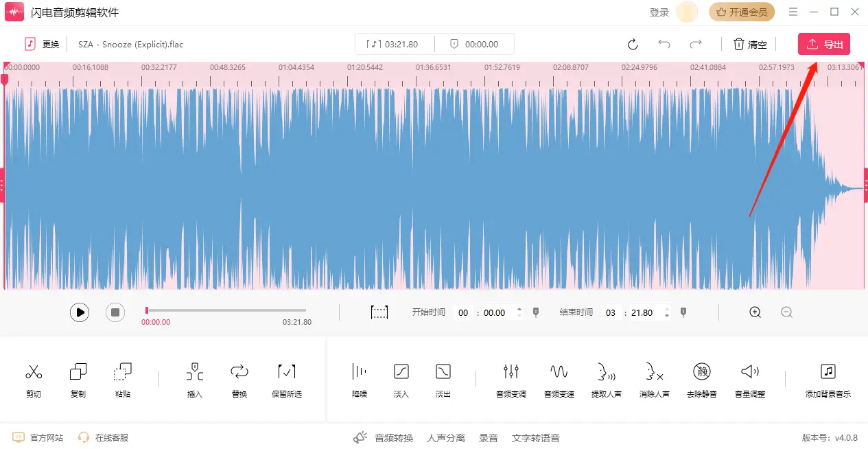Image resolution: width=868 pixels, height=449 pixels.
Task: Open 音频变速 speed change tool
Action: point(559,380)
